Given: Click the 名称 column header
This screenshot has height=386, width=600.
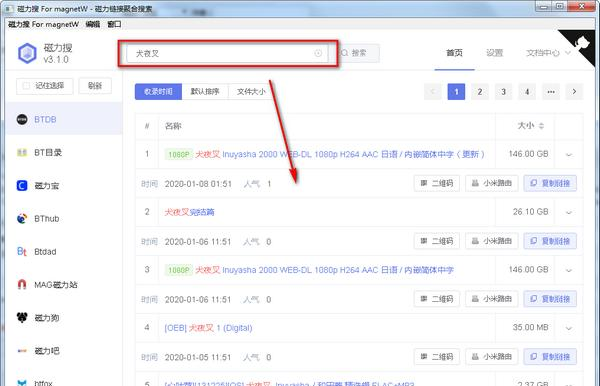Looking at the screenshot, I should point(173,126).
